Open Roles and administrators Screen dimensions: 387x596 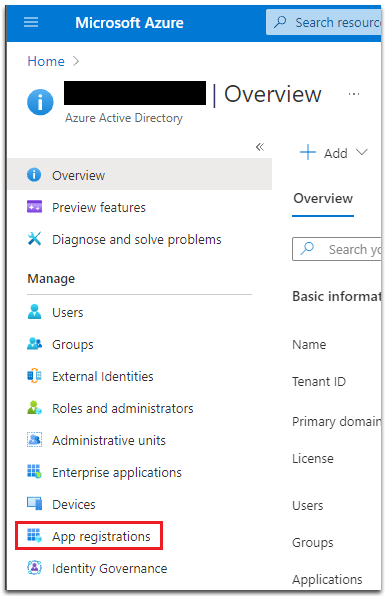(x=123, y=409)
